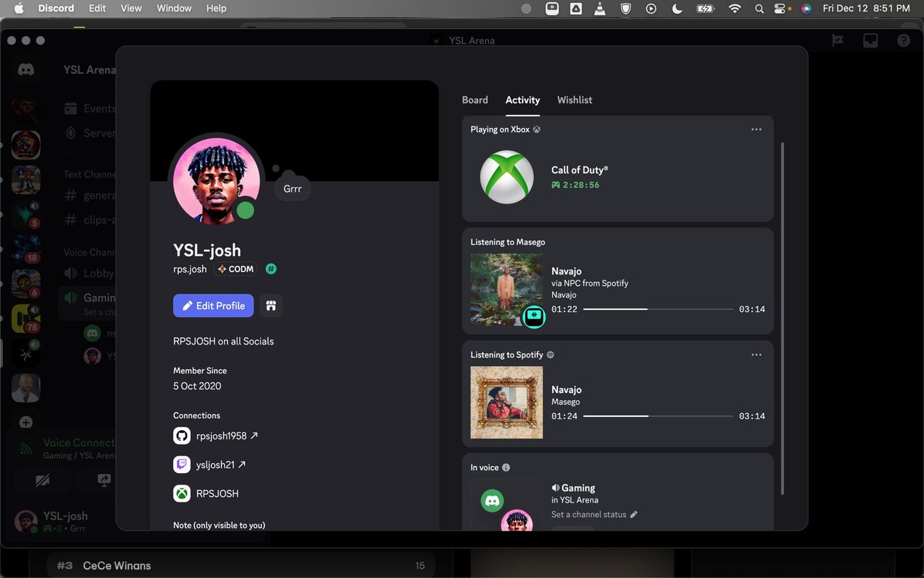Toggle camera off button in voice panel

42,480
